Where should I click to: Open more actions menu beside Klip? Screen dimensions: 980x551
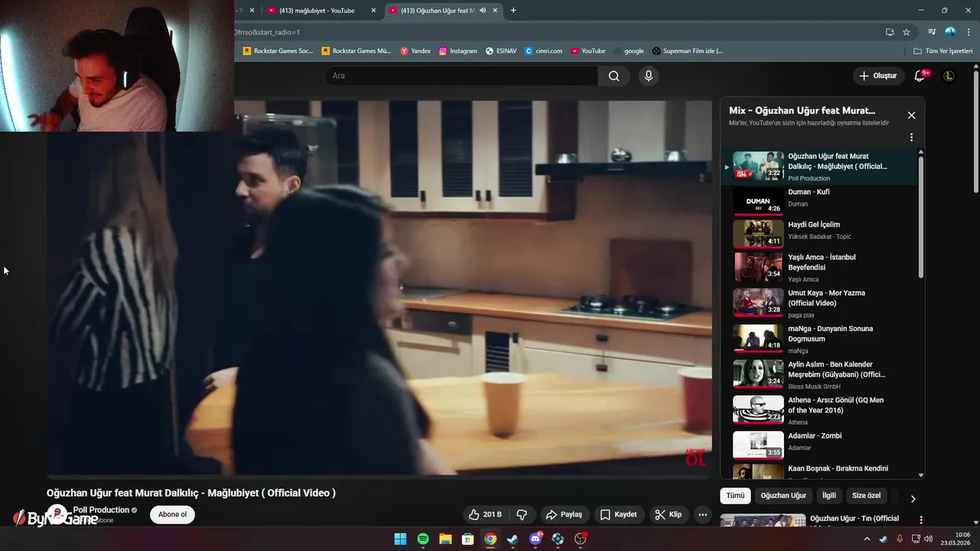[x=702, y=514]
